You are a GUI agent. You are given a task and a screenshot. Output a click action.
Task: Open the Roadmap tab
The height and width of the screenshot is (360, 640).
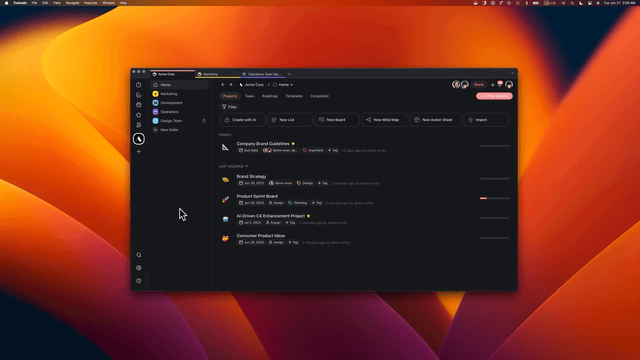coord(270,96)
